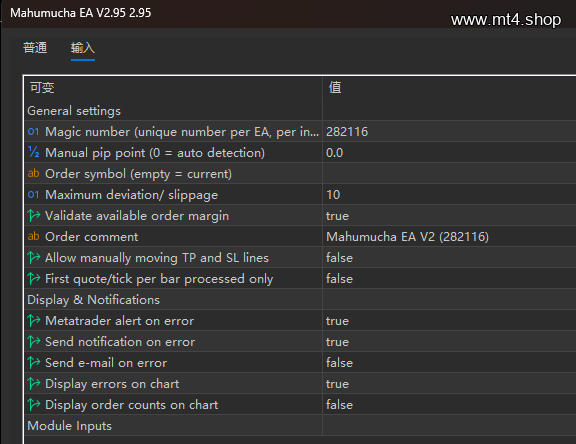Select the Allow manually moving TP and SL label
Screen dimensions: 576x444
(x=157, y=257)
